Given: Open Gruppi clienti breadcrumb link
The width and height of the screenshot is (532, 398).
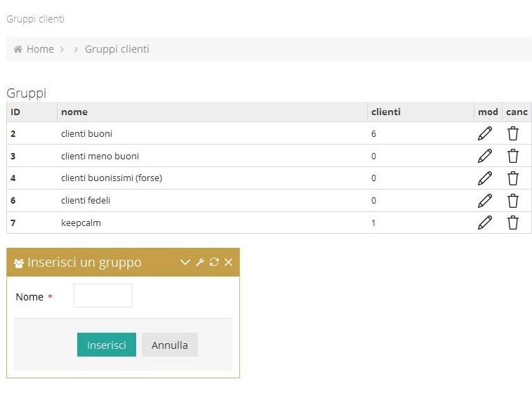Looking at the screenshot, I should (x=117, y=49).
